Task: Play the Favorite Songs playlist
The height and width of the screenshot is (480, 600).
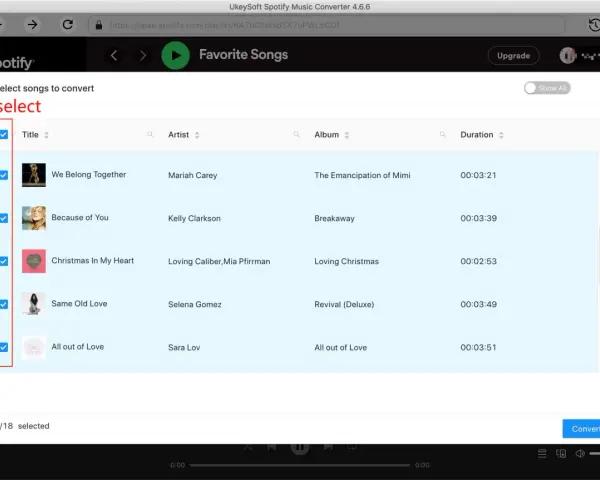Action: [176, 56]
